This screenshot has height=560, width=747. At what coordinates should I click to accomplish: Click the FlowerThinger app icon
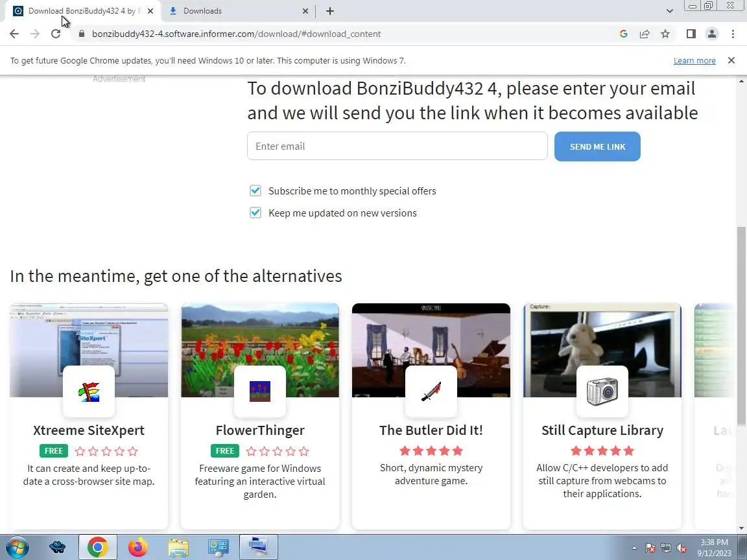(x=260, y=391)
